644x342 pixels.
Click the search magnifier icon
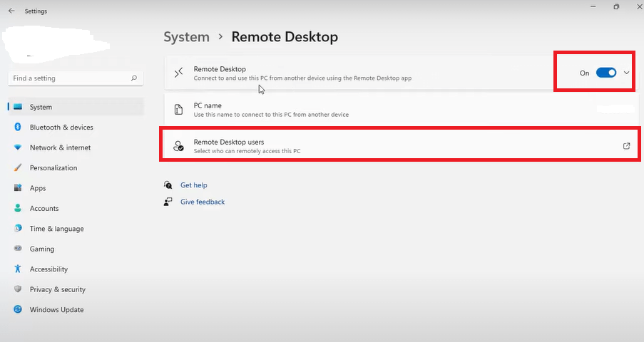coord(133,78)
